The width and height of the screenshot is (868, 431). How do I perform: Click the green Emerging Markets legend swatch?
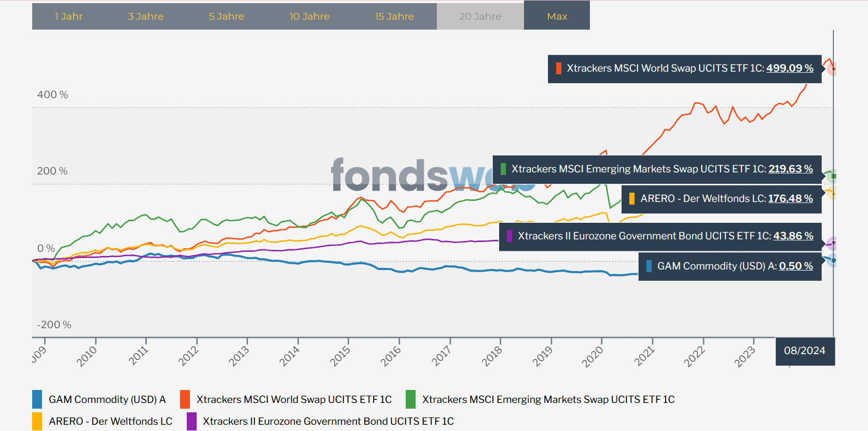tap(411, 399)
